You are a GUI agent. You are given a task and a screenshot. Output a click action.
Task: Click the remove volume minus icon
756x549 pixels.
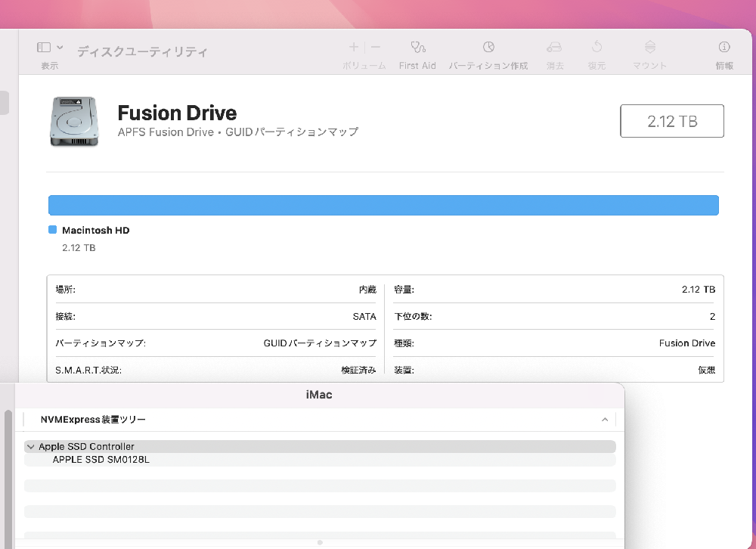[x=376, y=47]
